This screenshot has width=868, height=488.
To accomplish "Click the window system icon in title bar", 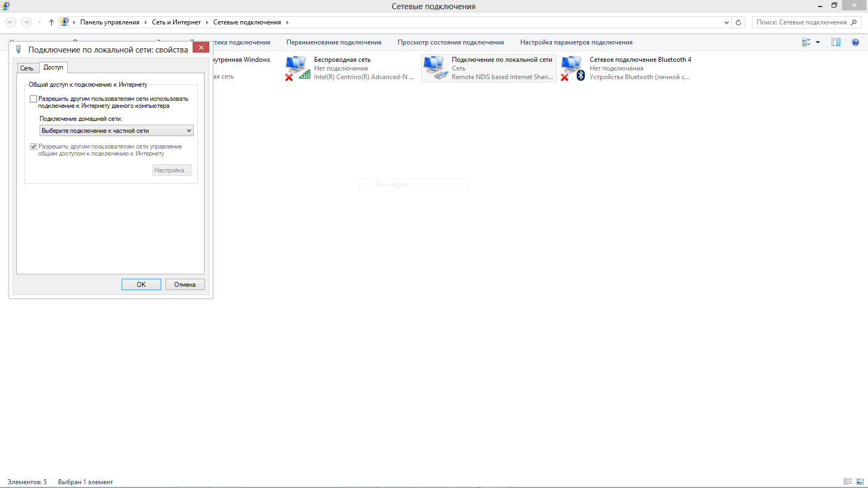I will tap(6, 6).
